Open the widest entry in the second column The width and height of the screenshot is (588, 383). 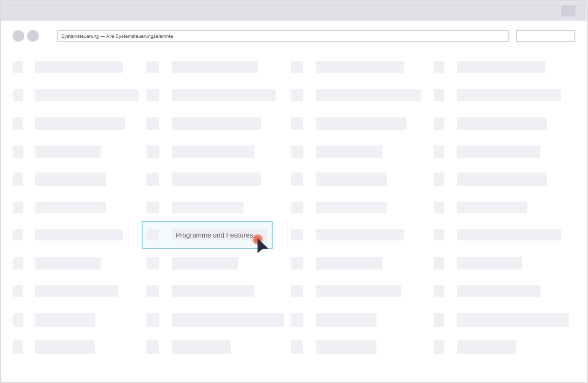pos(228,320)
